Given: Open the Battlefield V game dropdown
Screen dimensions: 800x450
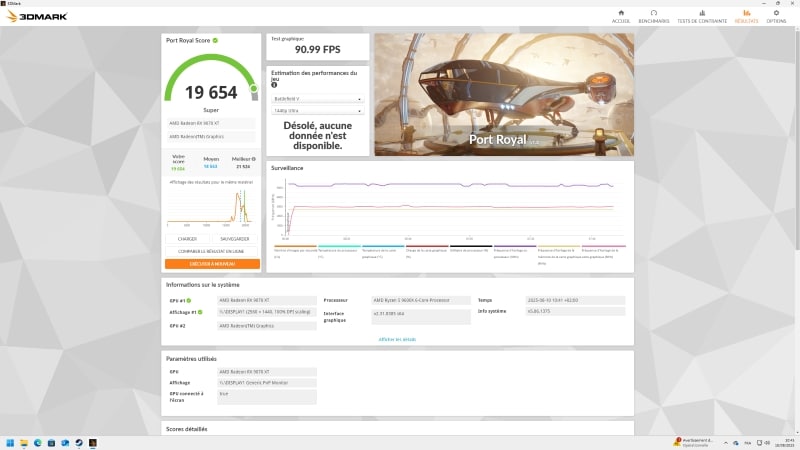Looking at the screenshot, I should [317, 99].
